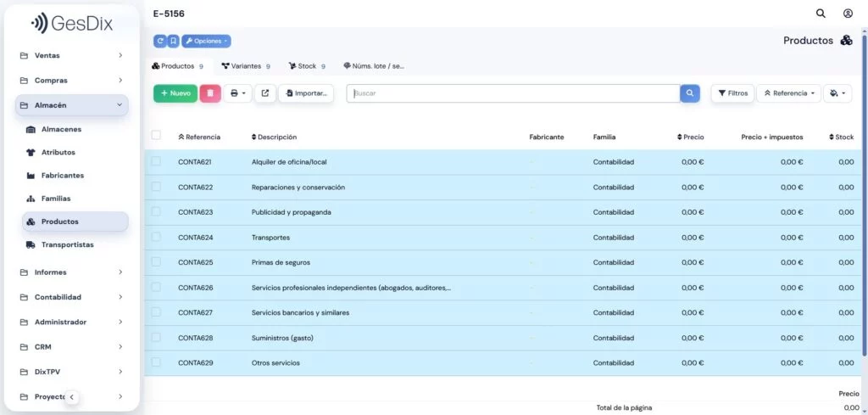
Task: Open Transportistas in the sidebar
Action: [x=67, y=245]
